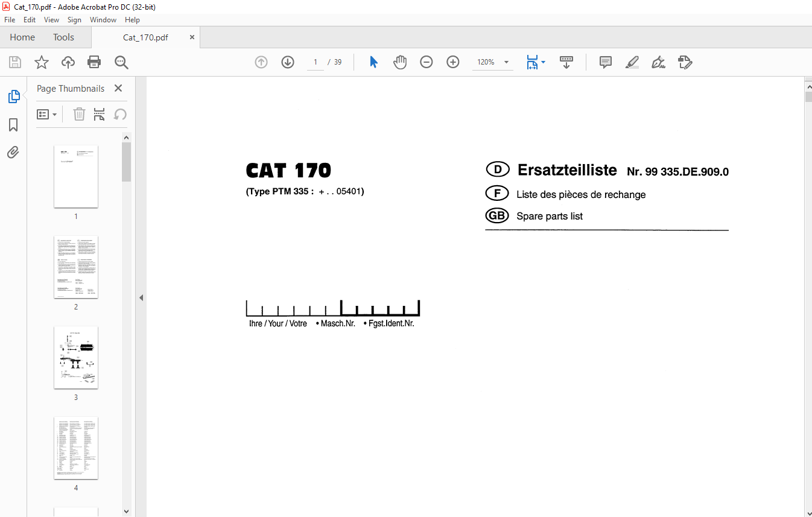Click the document vertical scrollbar thumb
The image size is (812, 517).
coord(808,97)
